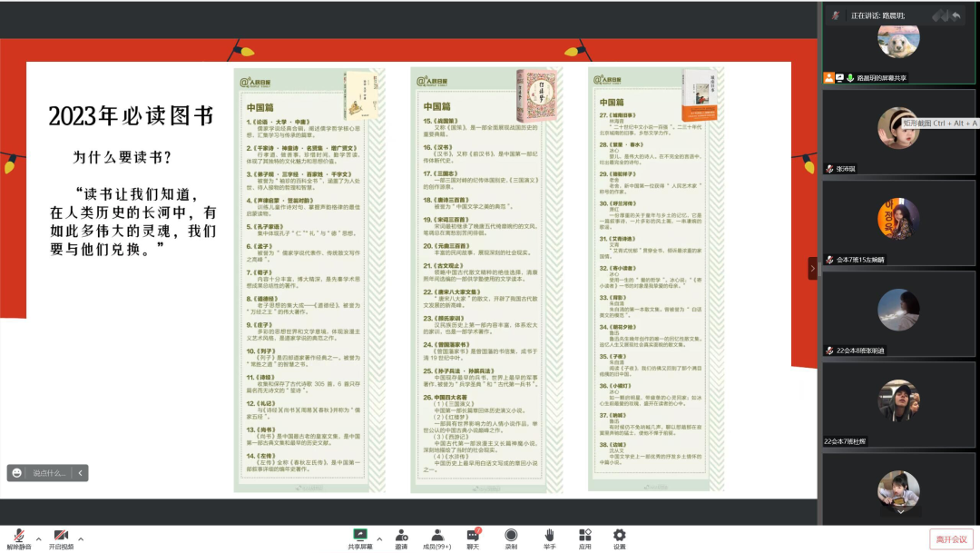This screenshot has width=980, height=553.
Task: Collapse the floating chat bar chevron
Action: click(80, 473)
